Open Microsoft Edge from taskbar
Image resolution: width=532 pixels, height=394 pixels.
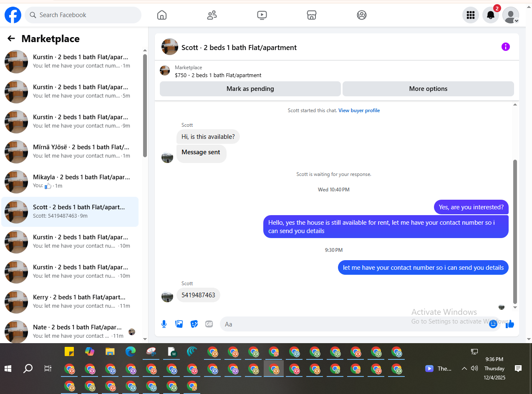coord(131,351)
